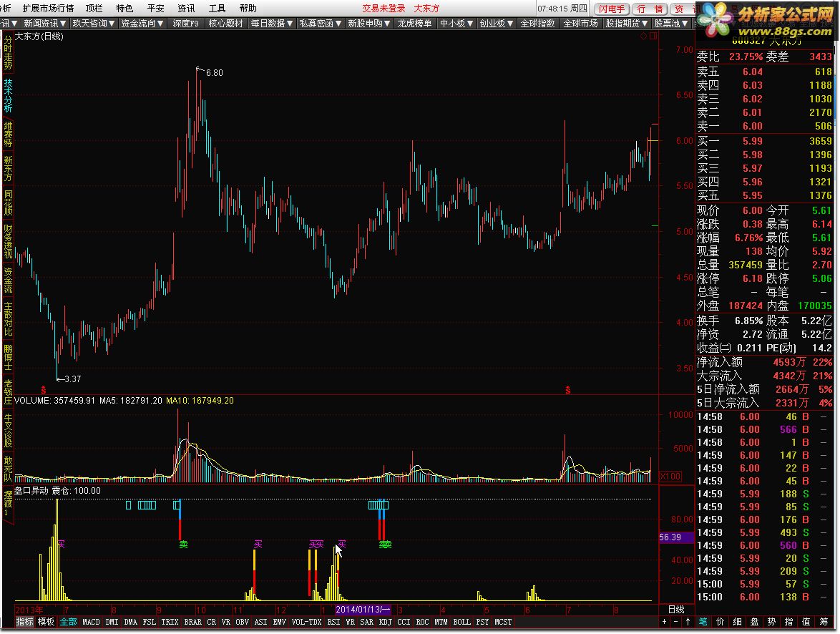Expand the 玖天咨询 dropdown
The height and width of the screenshot is (634, 840).
[94, 23]
